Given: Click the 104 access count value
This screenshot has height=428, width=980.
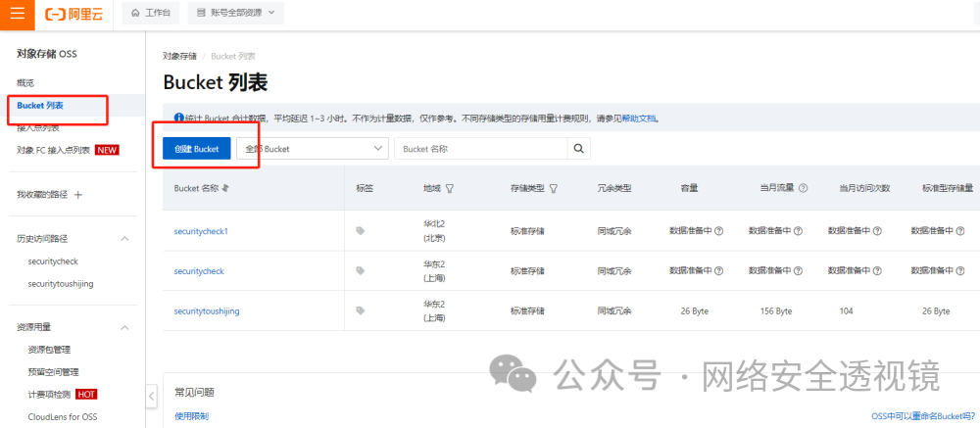Looking at the screenshot, I should [847, 311].
